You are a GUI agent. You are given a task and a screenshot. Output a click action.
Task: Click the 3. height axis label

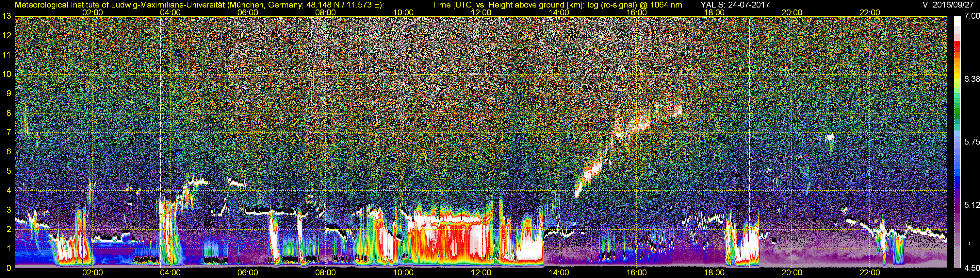[x=9, y=210]
